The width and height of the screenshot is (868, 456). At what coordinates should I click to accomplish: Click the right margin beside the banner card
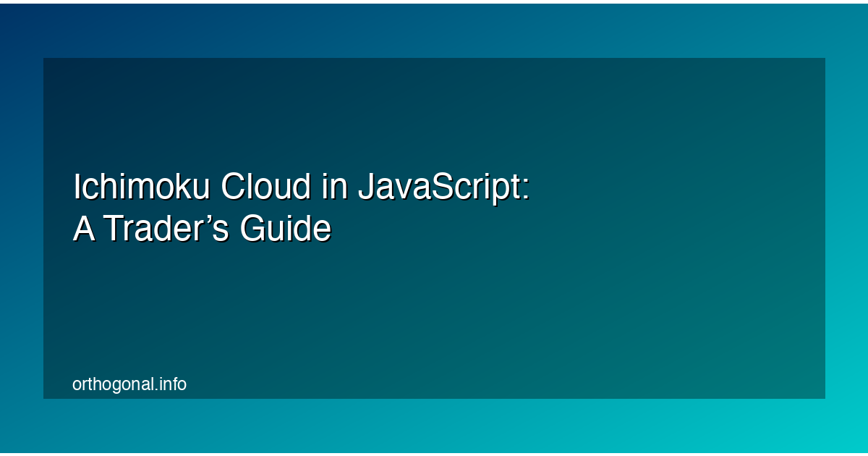coord(848,228)
